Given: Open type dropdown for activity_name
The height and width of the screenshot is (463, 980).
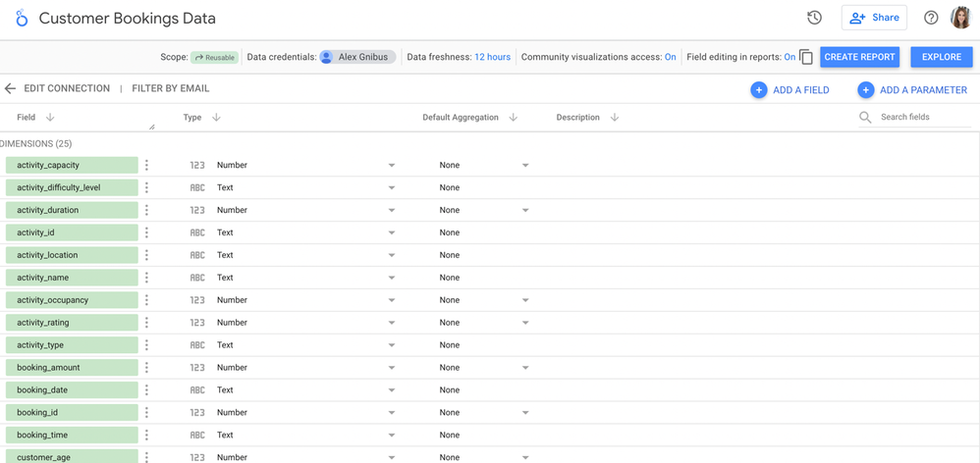Looking at the screenshot, I should pyautogui.click(x=391, y=278).
